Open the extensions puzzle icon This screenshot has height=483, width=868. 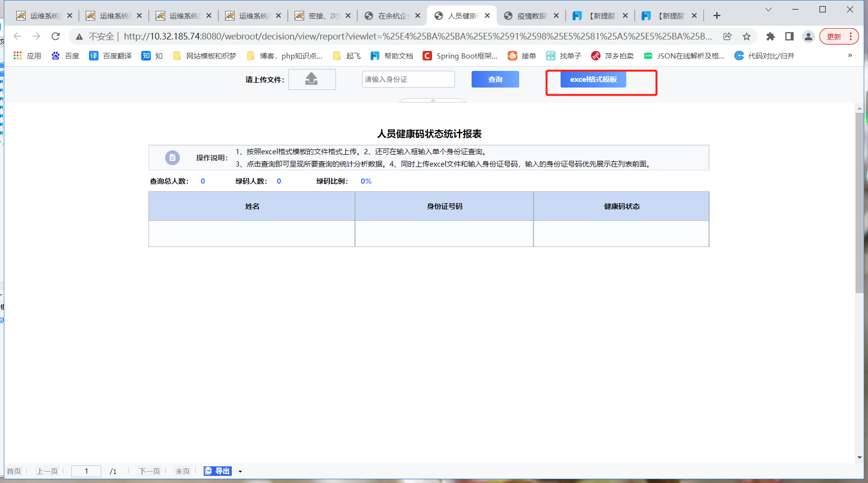click(770, 37)
